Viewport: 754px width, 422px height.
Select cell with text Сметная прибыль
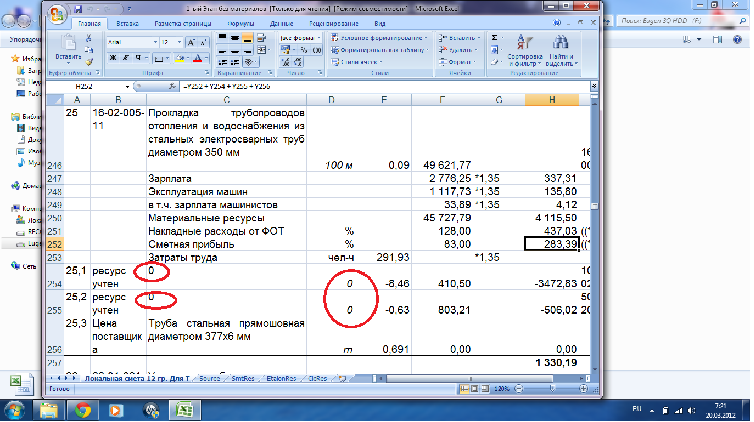click(x=226, y=245)
